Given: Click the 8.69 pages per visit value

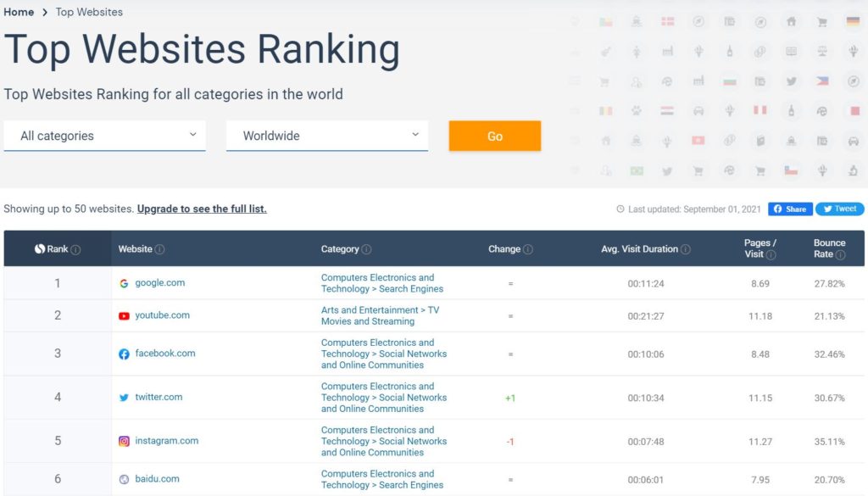Looking at the screenshot, I should pos(760,283).
